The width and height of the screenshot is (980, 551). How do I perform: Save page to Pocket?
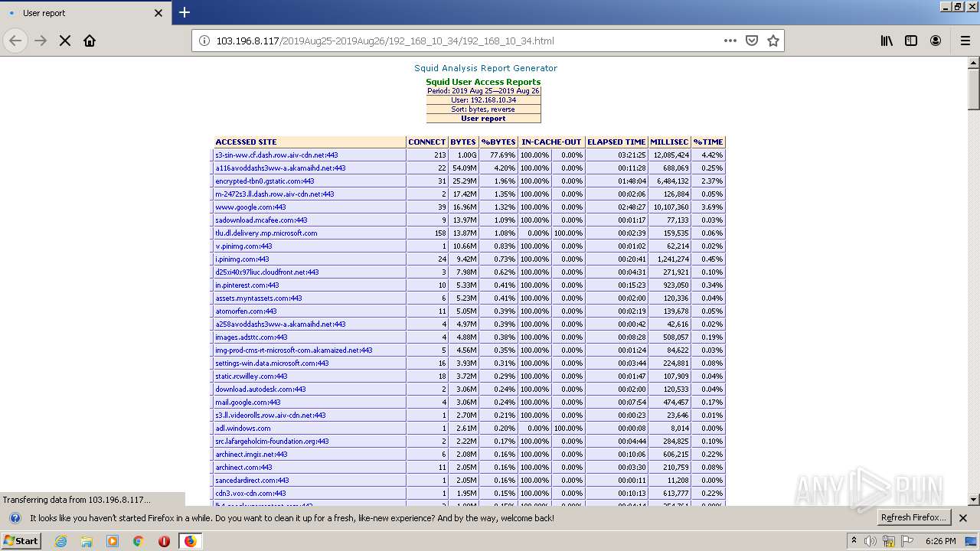(752, 41)
